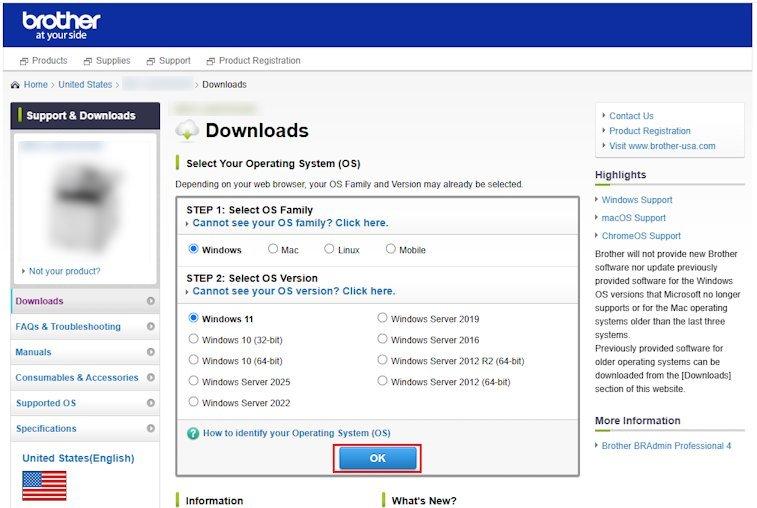Click 'Cannot see your OS family? Click here.'
The height and width of the screenshot is (508, 757).
pos(290,223)
